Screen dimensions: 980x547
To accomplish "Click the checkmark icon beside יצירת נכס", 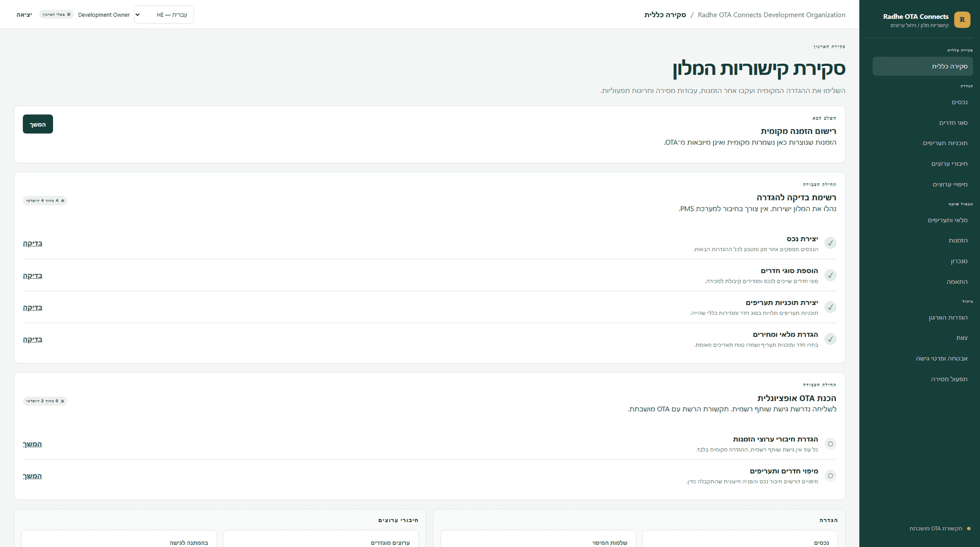I will click(x=830, y=243).
